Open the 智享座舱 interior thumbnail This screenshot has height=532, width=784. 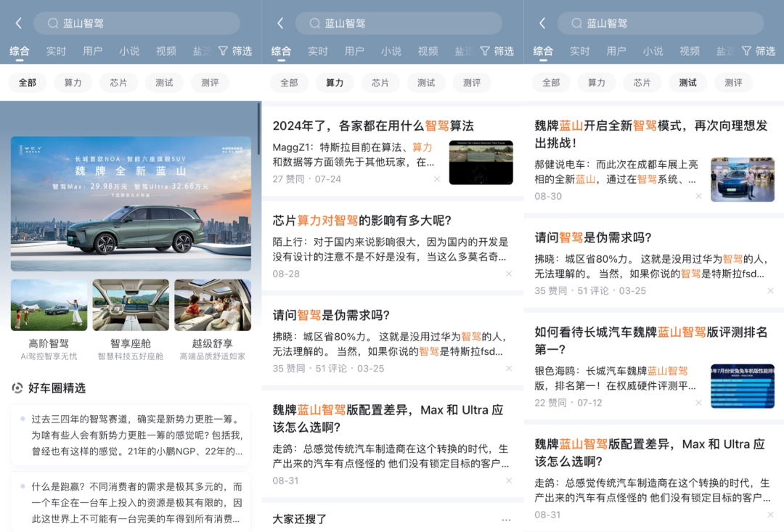[131, 305]
